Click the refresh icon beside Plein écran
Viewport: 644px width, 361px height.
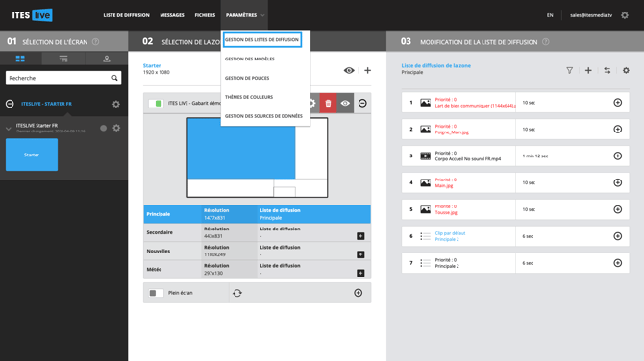[x=237, y=293]
